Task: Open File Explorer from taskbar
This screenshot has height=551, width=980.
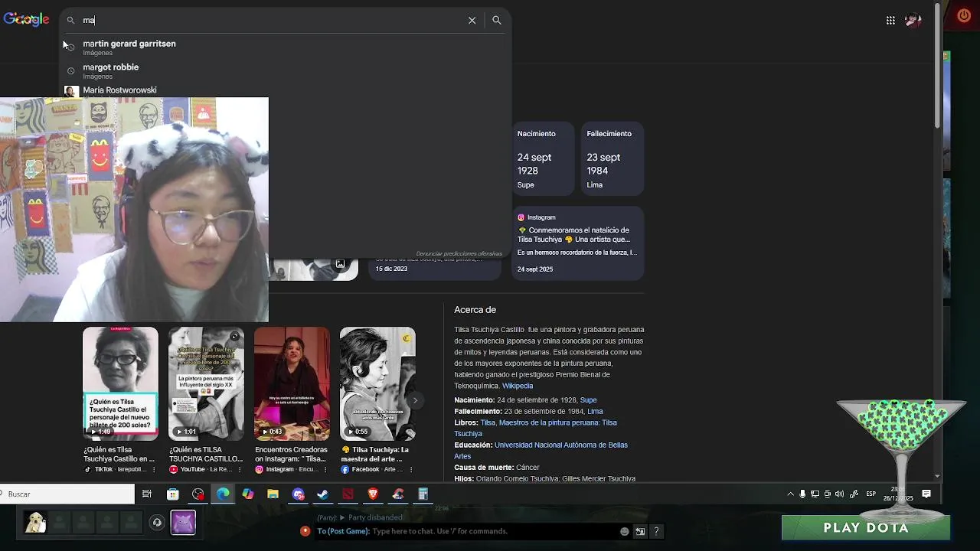Action: 273,494
